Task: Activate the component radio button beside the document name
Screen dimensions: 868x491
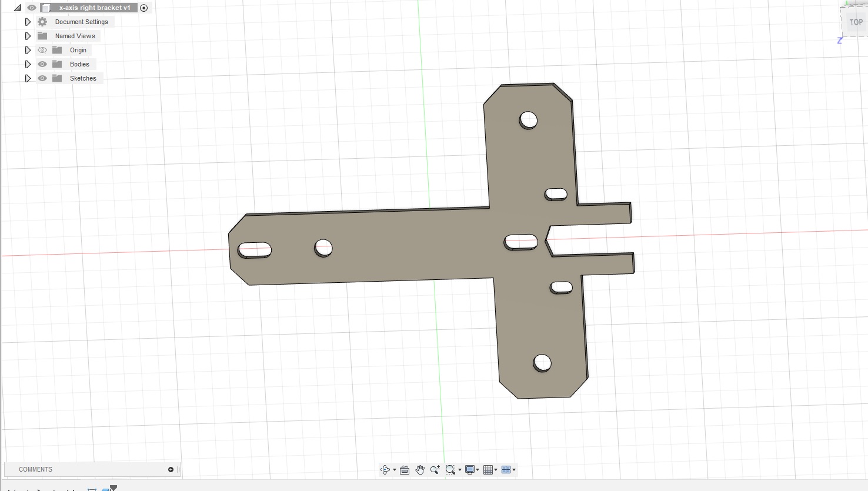Action: point(143,8)
